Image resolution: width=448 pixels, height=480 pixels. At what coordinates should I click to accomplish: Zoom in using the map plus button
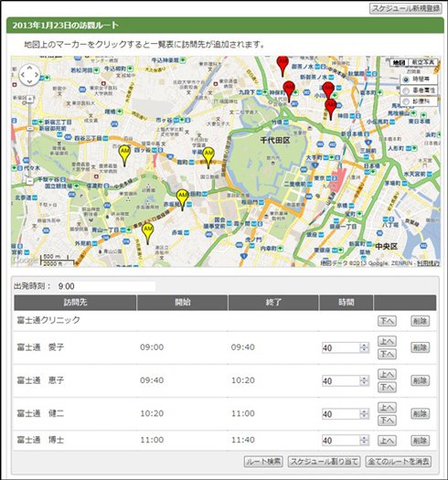tap(29, 99)
